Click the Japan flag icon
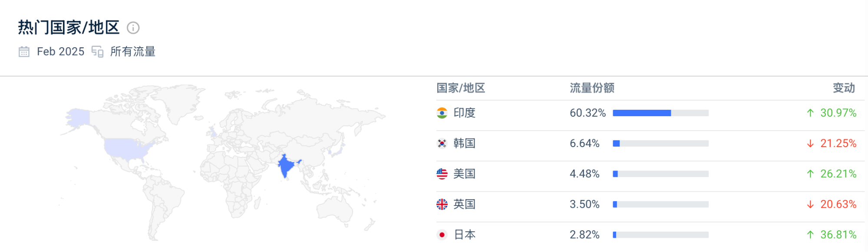This screenshot has width=868, height=252. click(x=442, y=235)
